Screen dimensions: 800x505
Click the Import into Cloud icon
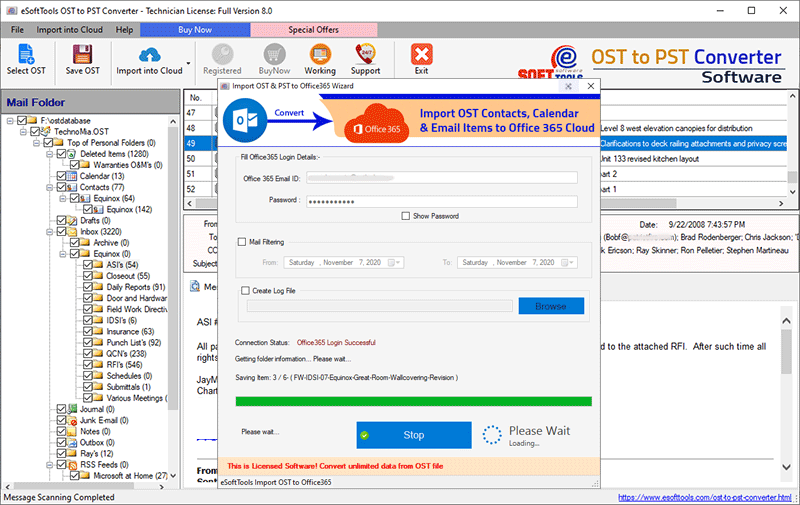tap(149, 57)
